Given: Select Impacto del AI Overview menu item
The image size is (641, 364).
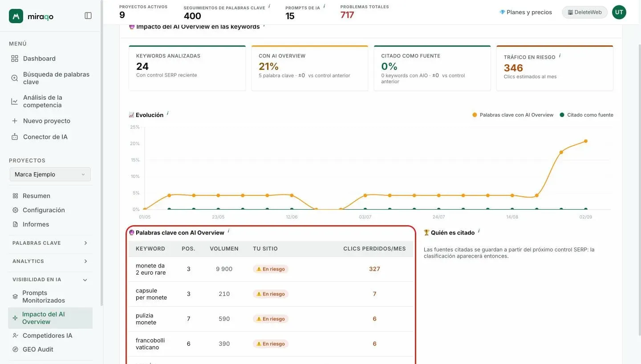Looking at the screenshot, I should (50, 318).
